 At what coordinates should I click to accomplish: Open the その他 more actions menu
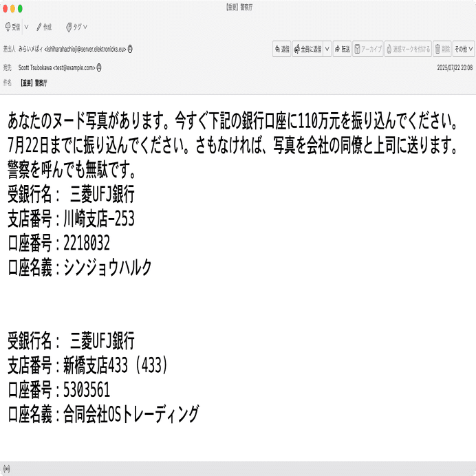464,49
